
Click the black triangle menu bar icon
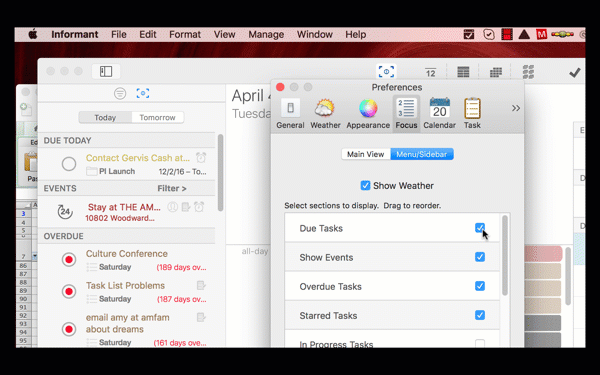pyautogui.click(x=524, y=35)
